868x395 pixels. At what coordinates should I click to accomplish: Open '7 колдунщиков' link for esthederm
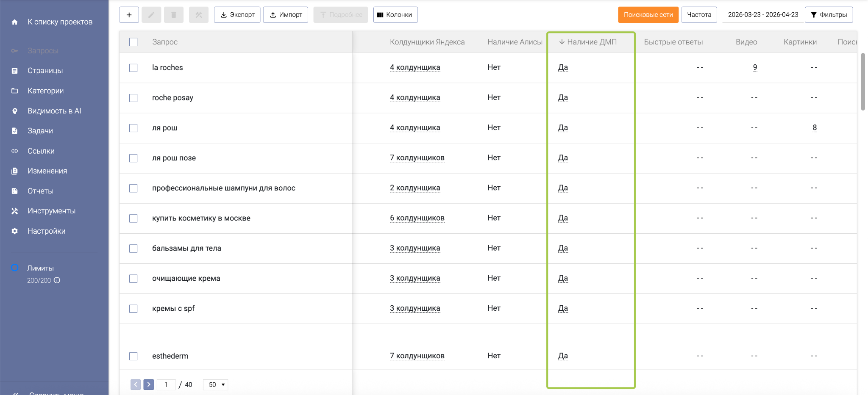417,356
